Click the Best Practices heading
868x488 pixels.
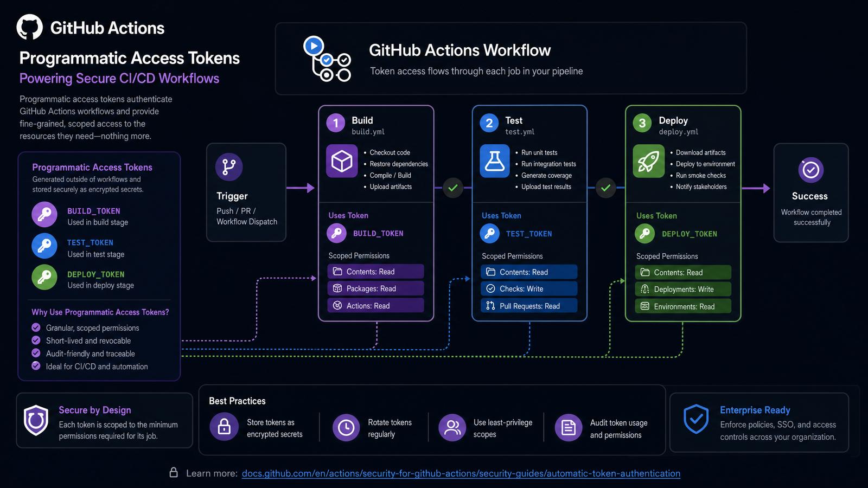tap(237, 401)
